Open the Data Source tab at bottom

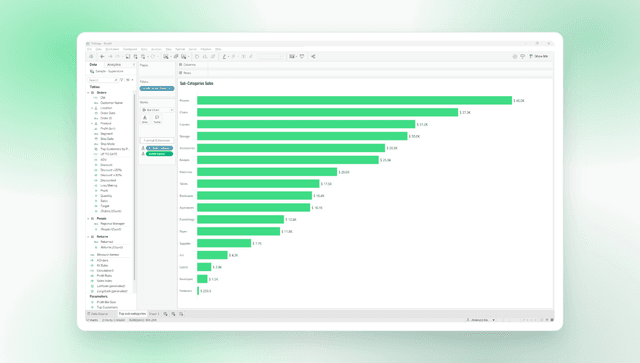pyautogui.click(x=98, y=314)
